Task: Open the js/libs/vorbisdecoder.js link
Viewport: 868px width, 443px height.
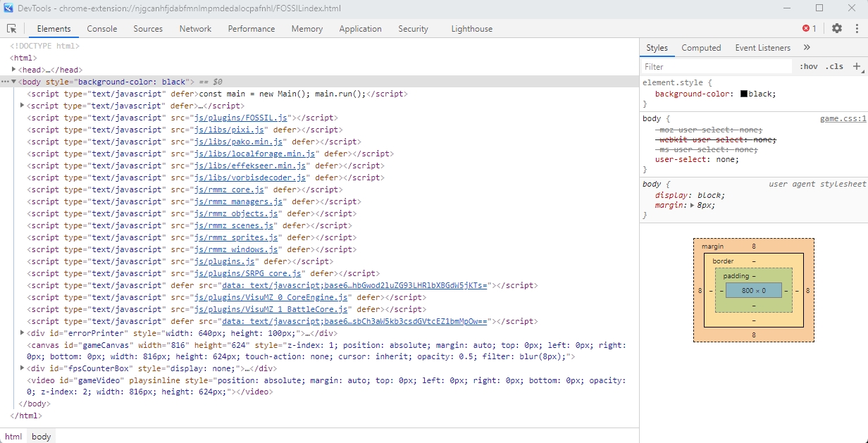Action: (251, 177)
